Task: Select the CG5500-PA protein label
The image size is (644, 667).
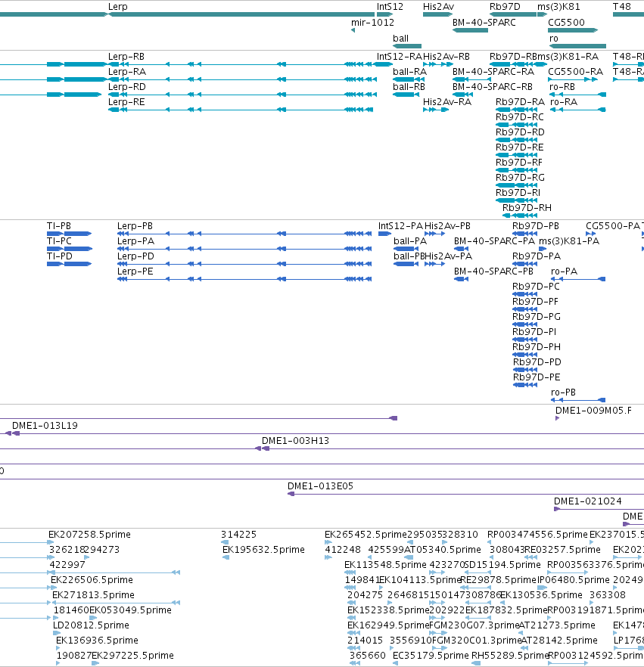Action: 613,226
